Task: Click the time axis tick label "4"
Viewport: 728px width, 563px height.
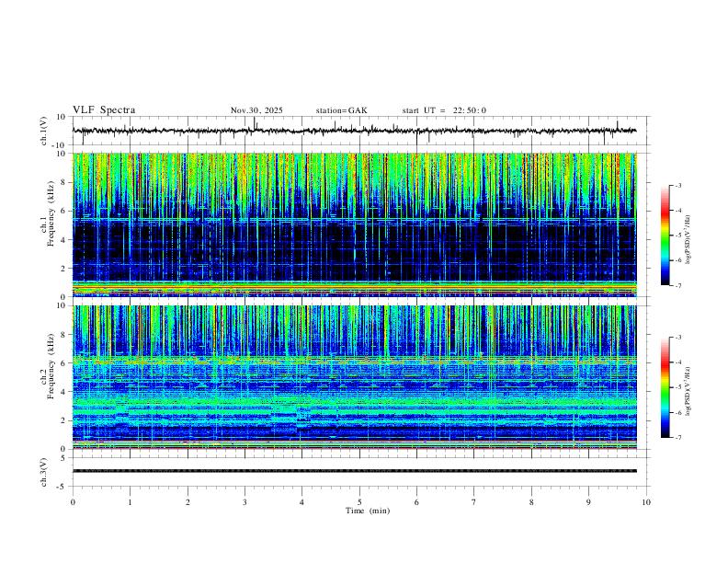Action: (x=301, y=502)
